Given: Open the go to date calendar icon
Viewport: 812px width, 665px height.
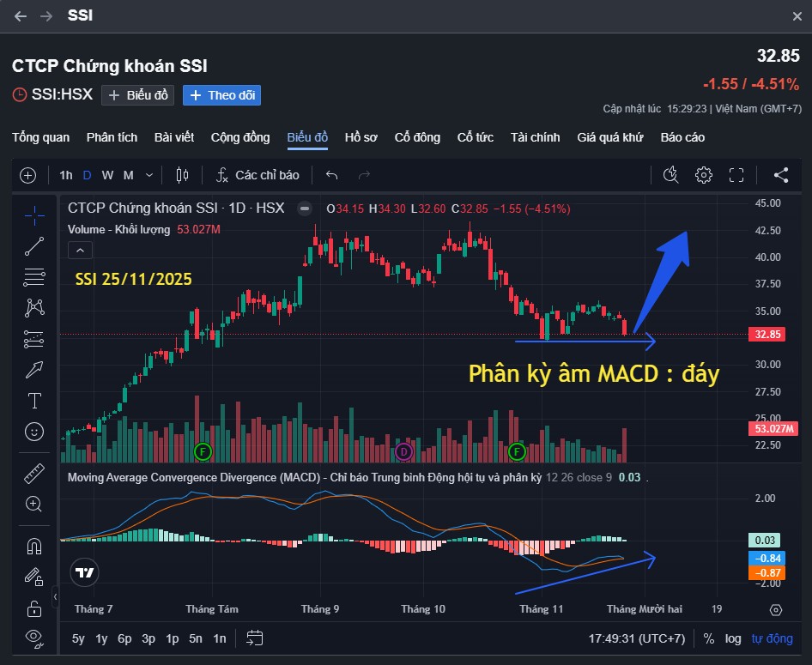Looking at the screenshot, I should coord(255,638).
